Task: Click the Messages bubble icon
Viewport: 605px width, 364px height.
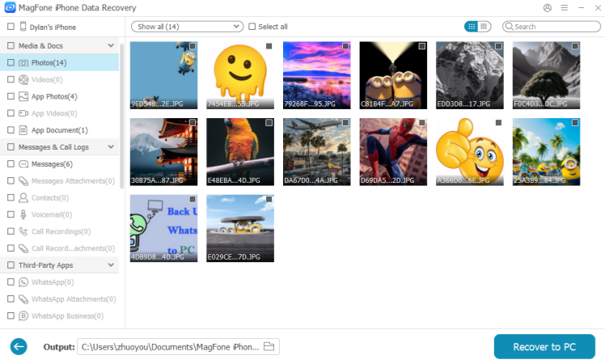Action: point(23,164)
